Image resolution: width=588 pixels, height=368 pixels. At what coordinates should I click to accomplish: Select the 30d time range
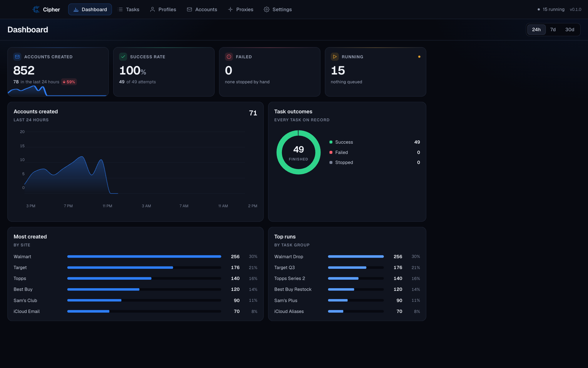click(569, 29)
